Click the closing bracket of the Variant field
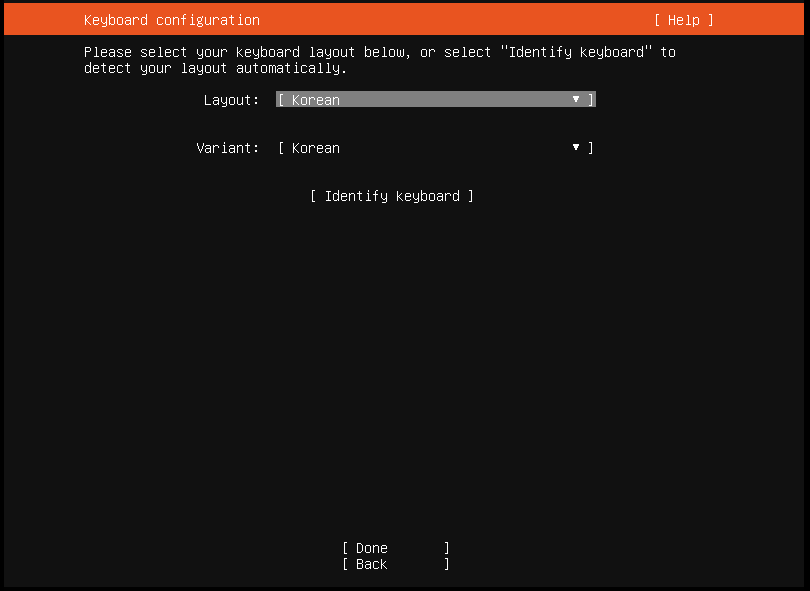This screenshot has height=591, width=810. 591,148
